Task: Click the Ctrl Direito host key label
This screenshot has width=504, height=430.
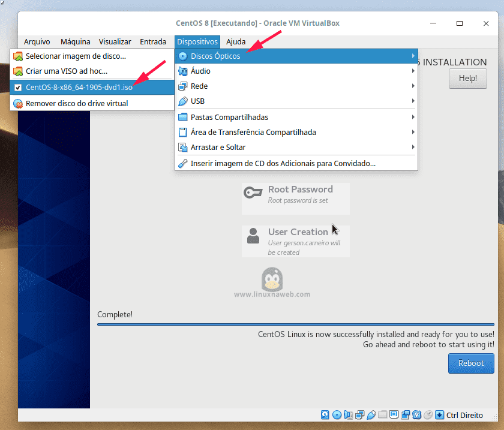Action: coord(464,415)
